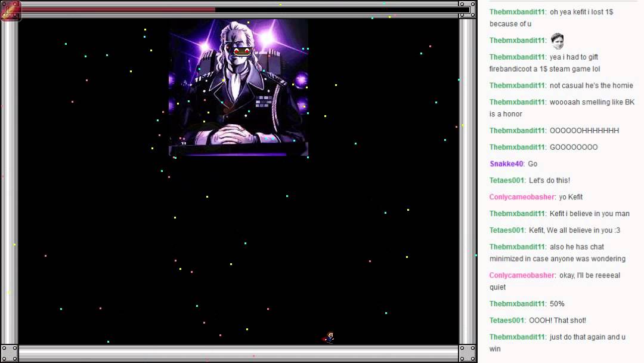Click Thebmxbandit11 next to "yea i had to gift"
This screenshot has height=363, width=644.
(x=517, y=57)
